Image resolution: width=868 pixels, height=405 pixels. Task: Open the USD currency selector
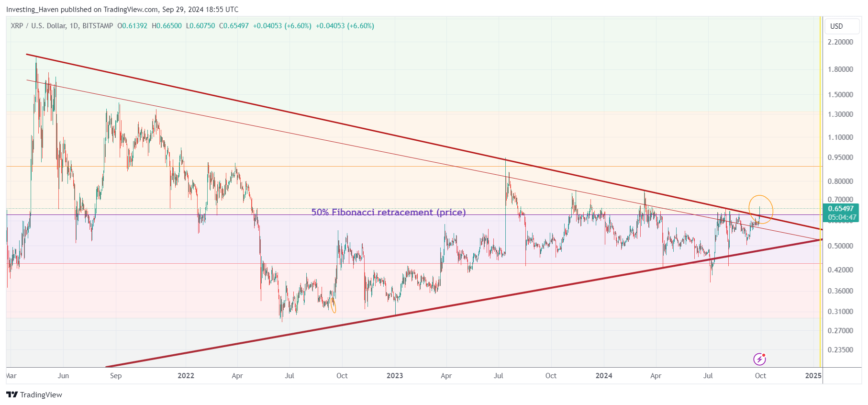[842, 26]
